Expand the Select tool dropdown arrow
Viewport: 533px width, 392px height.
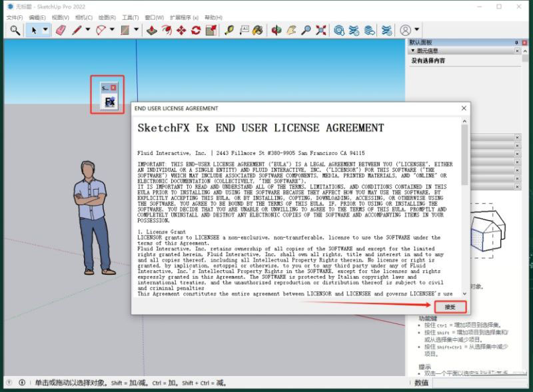point(45,30)
